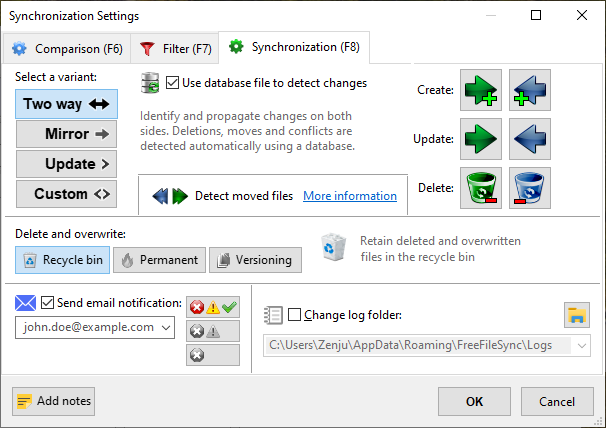Open the email address dropdown
The height and width of the screenshot is (428, 606).
[x=166, y=327]
